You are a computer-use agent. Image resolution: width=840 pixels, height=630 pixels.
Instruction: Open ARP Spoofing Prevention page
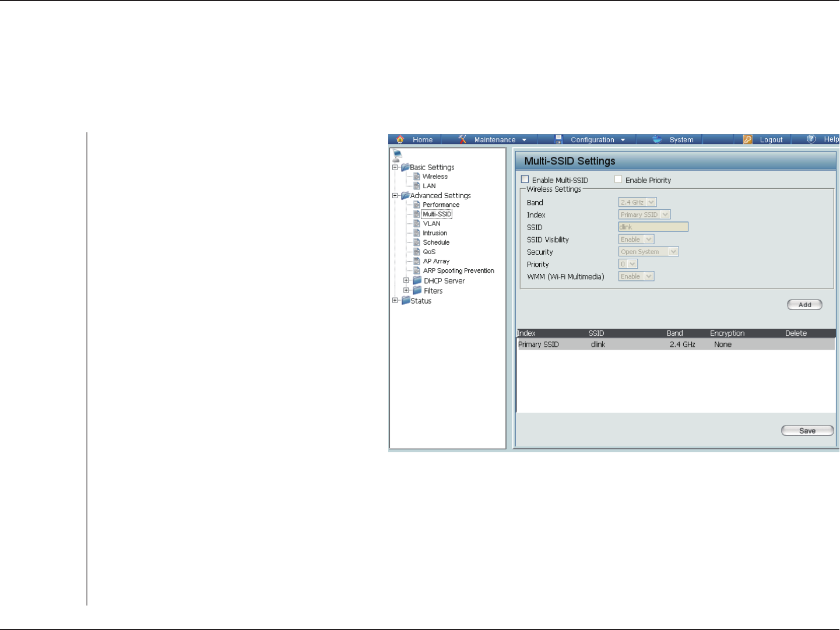459,271
